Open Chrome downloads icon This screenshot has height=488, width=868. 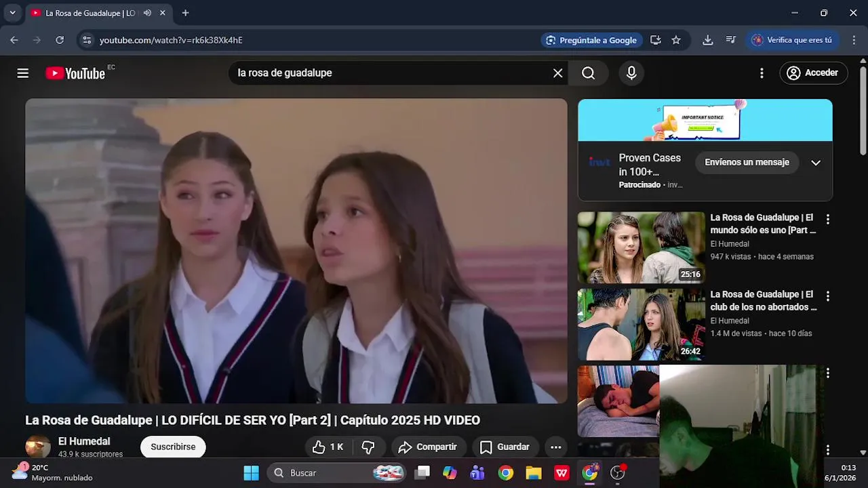707,40
